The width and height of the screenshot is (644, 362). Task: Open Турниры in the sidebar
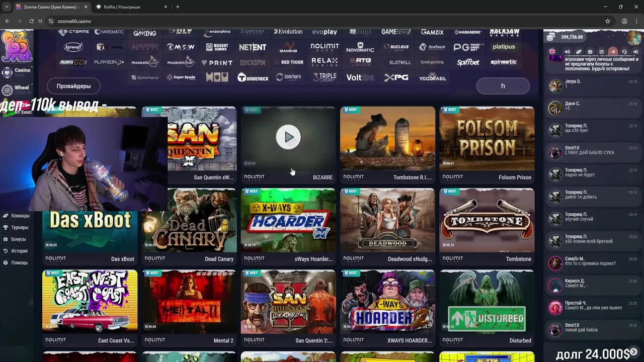[16, 227]
